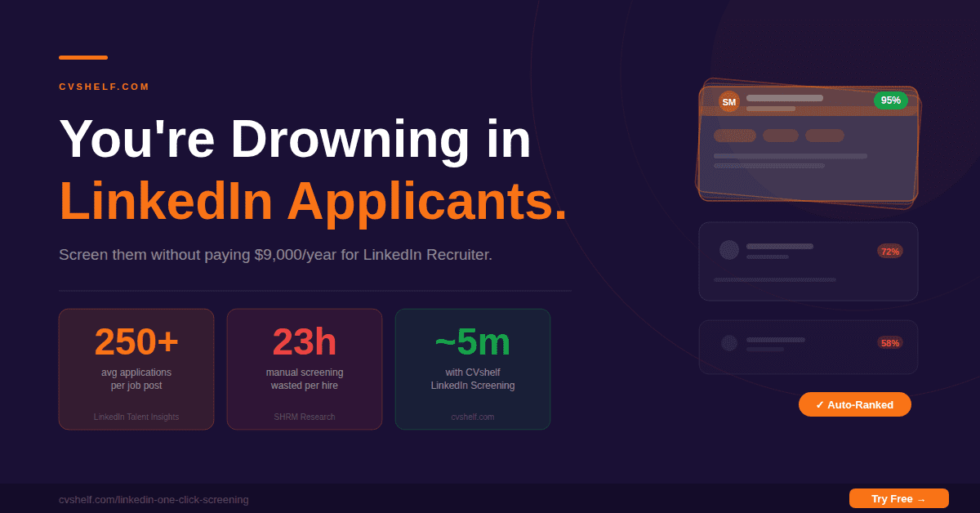
Task: Open the CVSHELF.COM link
Action: pyautogui.click(x=104, y=86)
